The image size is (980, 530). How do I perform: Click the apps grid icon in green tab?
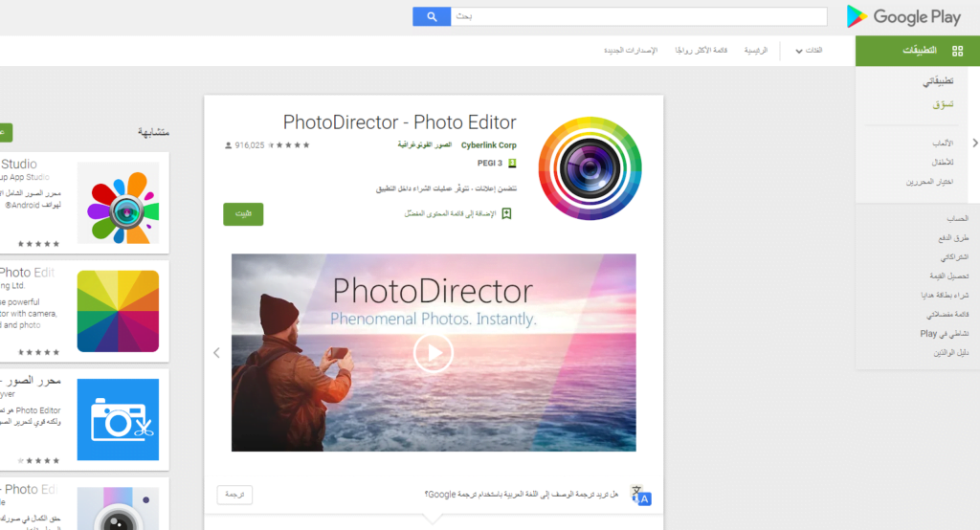957,51
